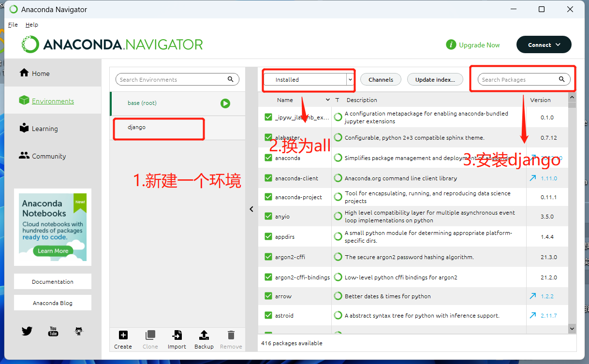Select the django environment
Screen dimensions: 589x364
tap(177, 128)
